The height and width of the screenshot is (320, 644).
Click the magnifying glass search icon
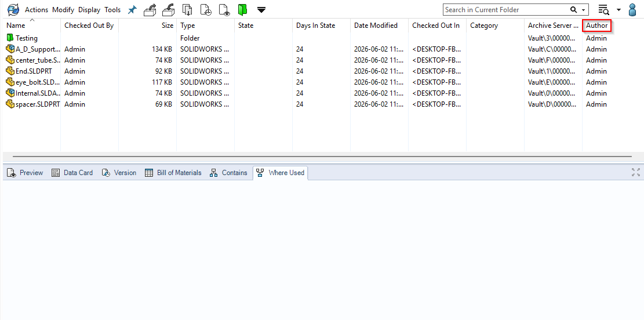pyautogui.click(x=573, y=10)
